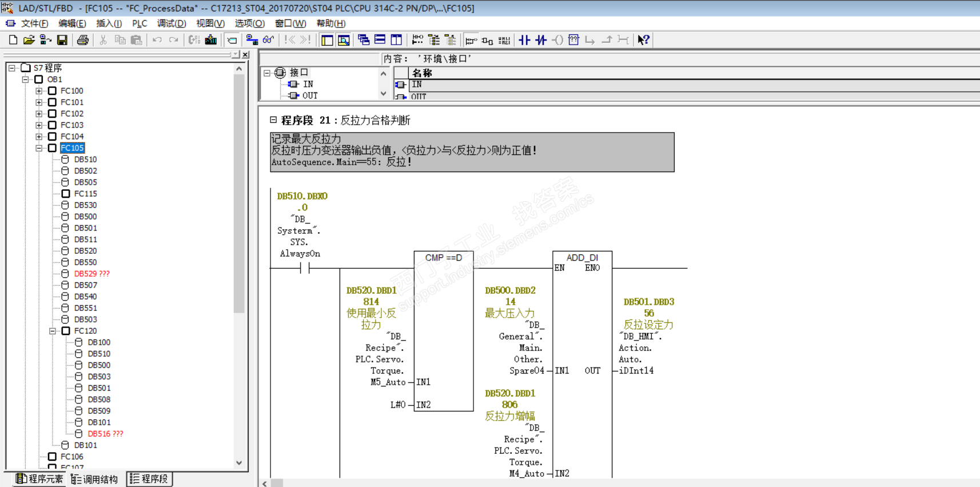This screenshot has width=980, height=487.
Task: Toggle the overview panel display button
Action: [x=327, y=40]
